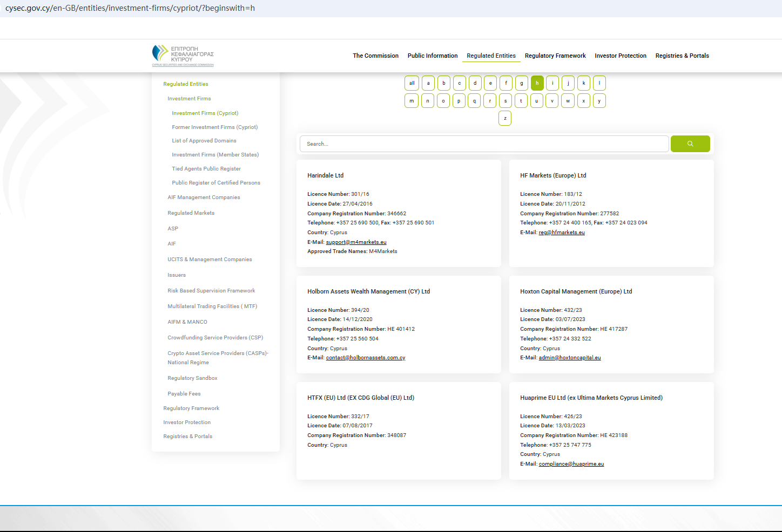The image size is (782, 532).
Task: Filter firms by letter 'm'
Action: [412, 101]
